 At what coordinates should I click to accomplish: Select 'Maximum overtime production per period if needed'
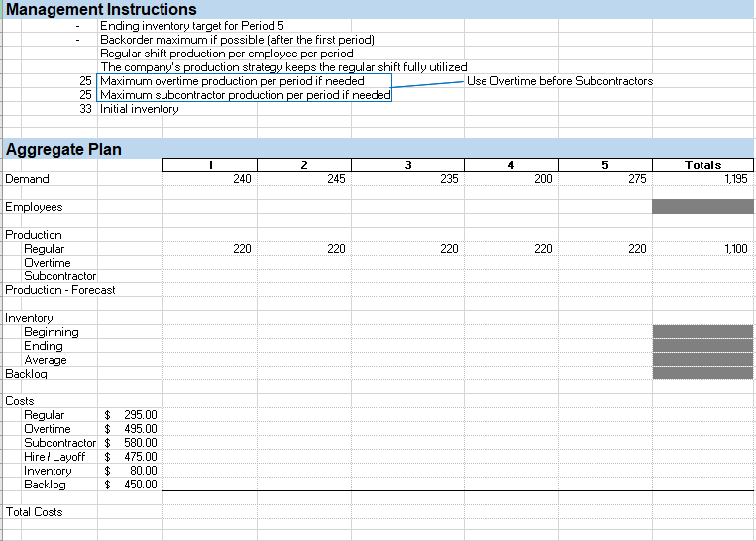232,81
